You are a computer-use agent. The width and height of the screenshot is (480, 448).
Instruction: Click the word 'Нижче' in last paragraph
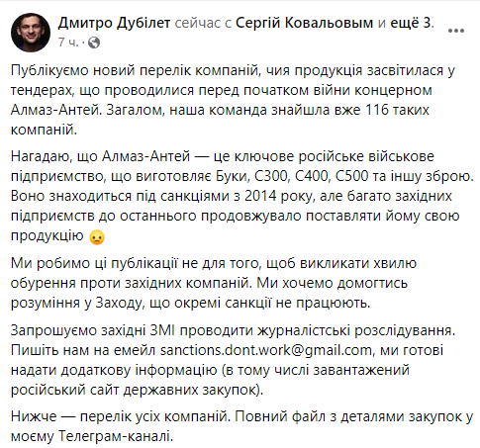[x=34, y=416]
